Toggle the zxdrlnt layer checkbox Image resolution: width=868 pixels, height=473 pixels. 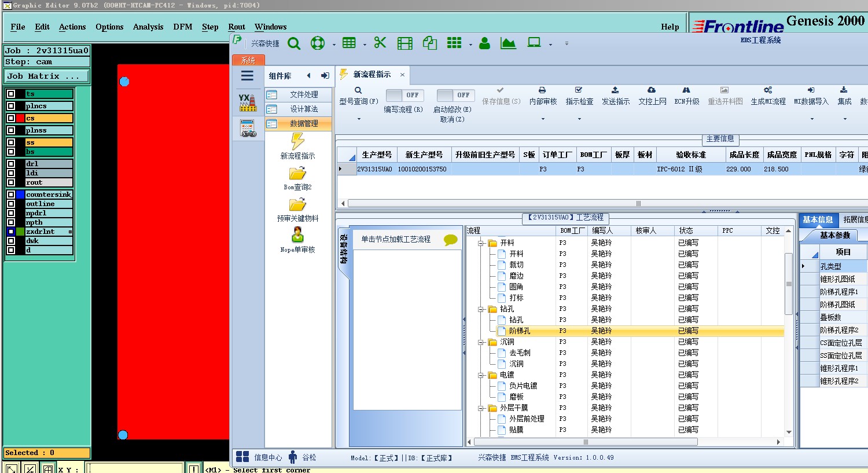pyautogui.click(x=11, y=232)
